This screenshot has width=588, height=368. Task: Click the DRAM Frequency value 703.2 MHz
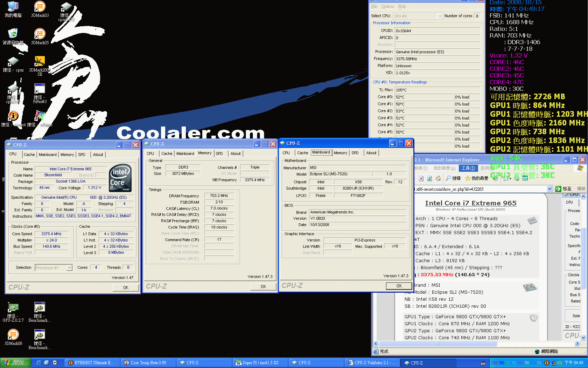tap(219, 196)
